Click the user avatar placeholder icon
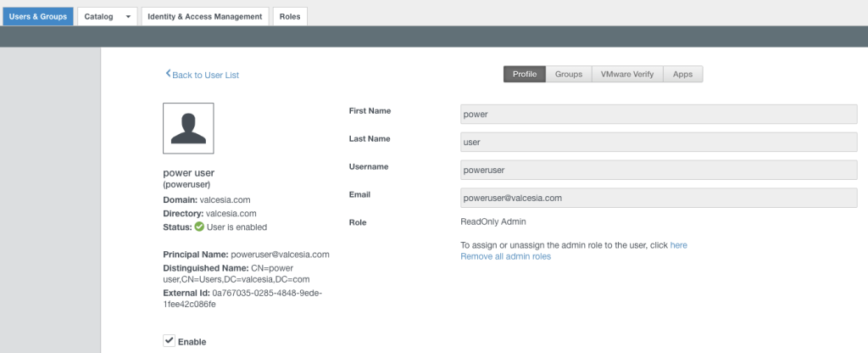The width and height of the screenshot is (868, 353). pyautogui.click(x=188, y=128)
